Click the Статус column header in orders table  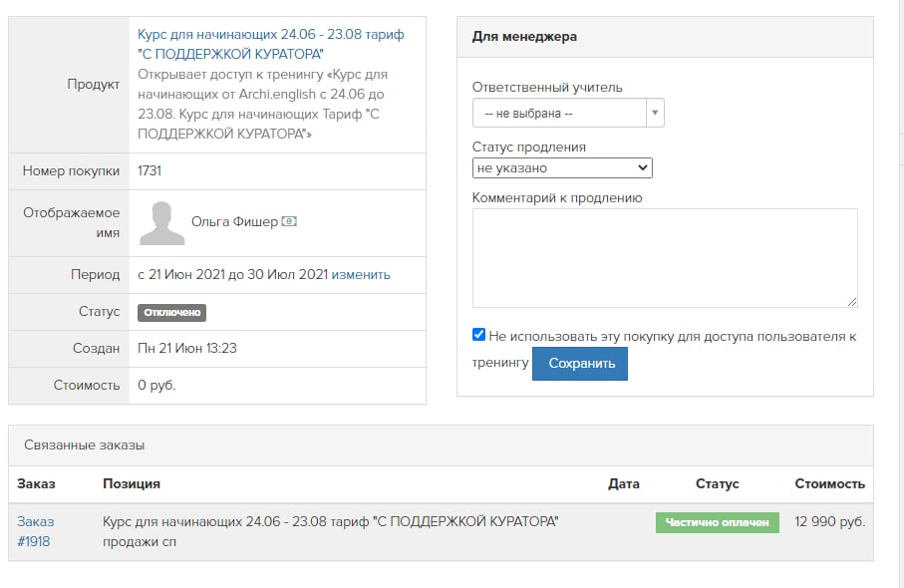[718, 484]
